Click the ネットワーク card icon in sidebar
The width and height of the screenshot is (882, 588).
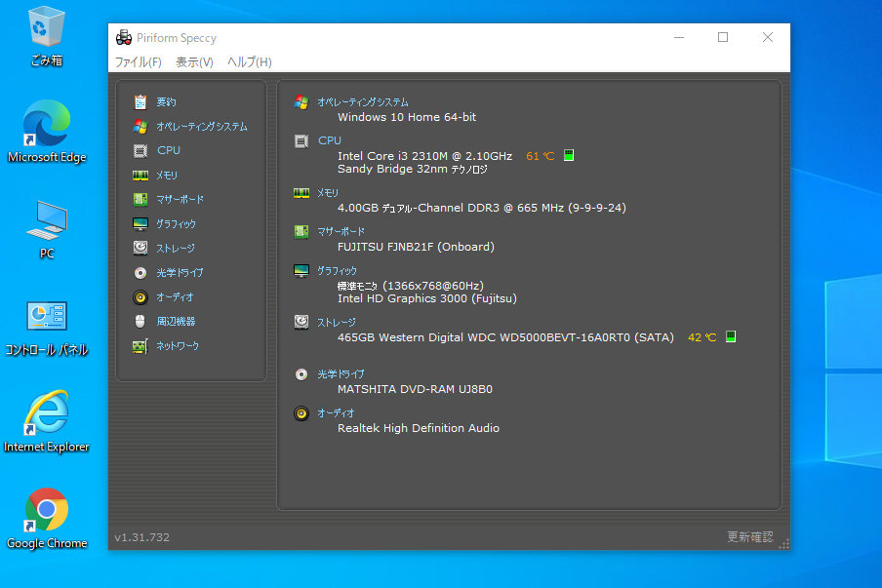pyautogui.click(x=140, y=346)
